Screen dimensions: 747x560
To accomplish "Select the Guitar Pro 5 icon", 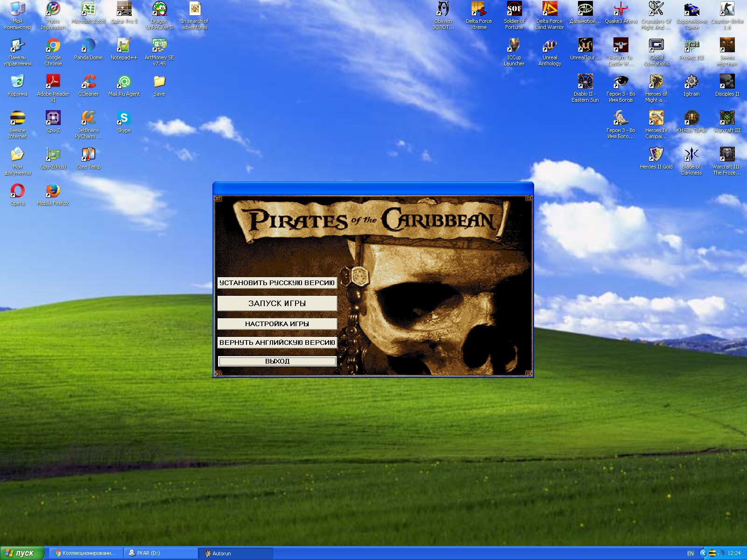I will [x=124, y=13].
